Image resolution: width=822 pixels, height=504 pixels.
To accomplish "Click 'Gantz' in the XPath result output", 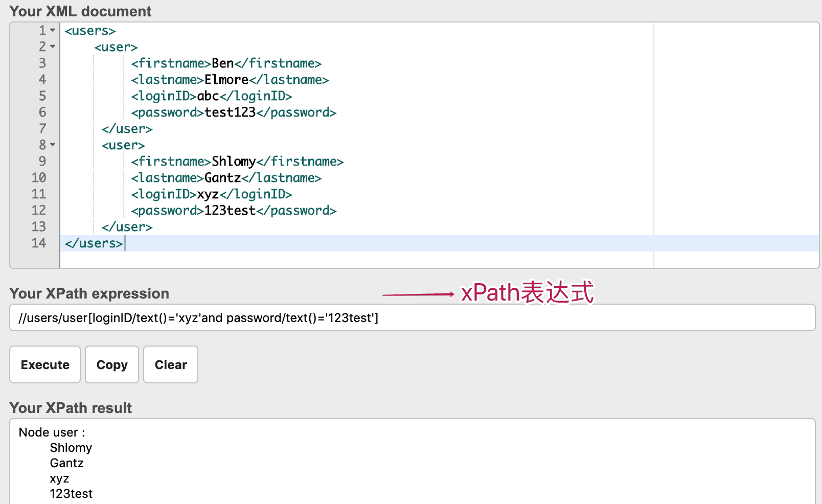I will click(x=66, y=463).
